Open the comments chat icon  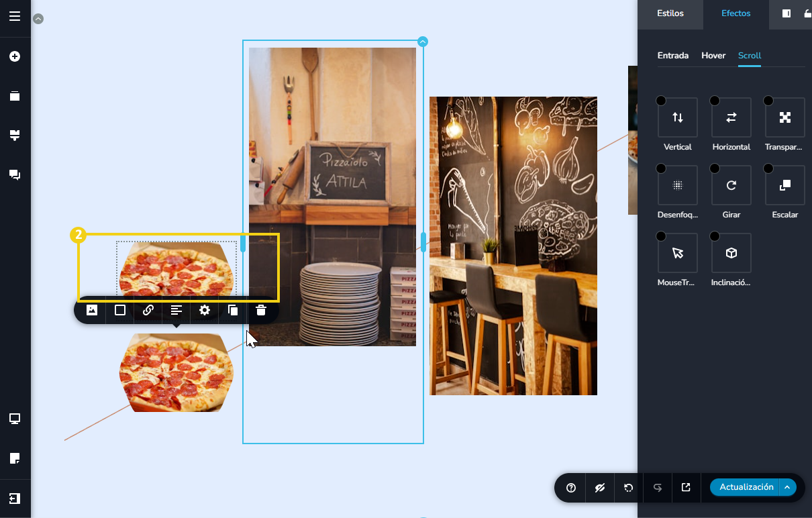pos(15,174)
